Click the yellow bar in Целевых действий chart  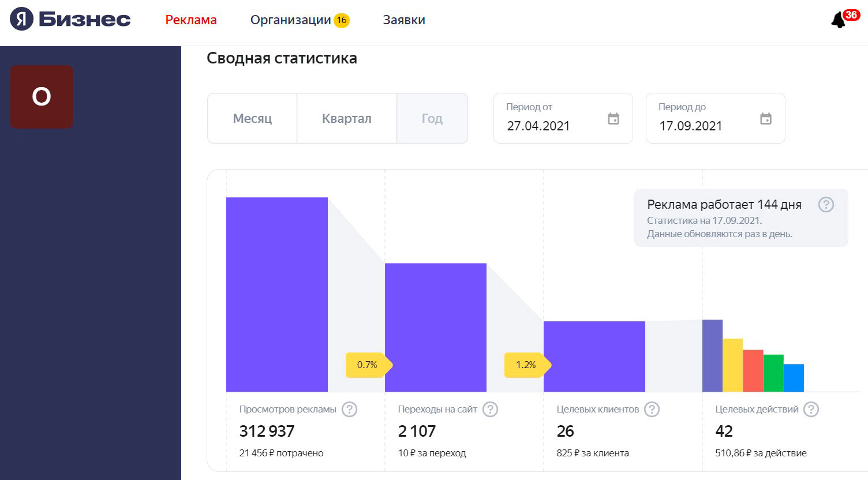[732, 365]
